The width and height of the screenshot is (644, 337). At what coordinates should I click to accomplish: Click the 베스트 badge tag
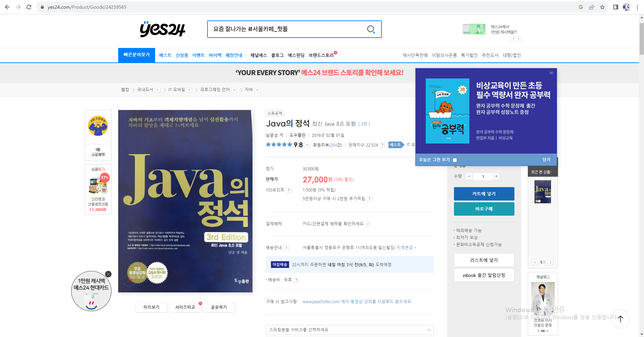[396, 145]
